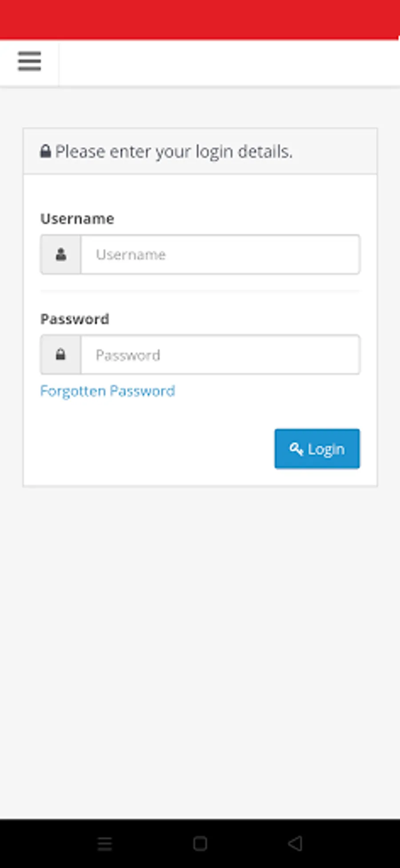Click the bold Username label

pos(77,219)
